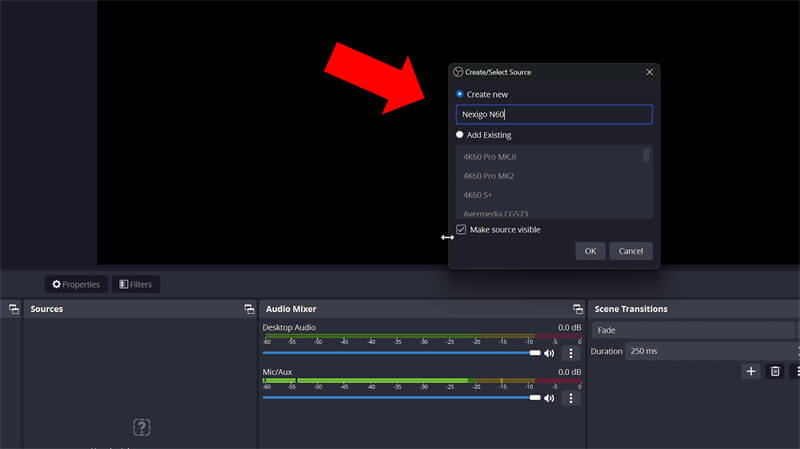Mute the Desktop Audio speaker icon
The image size is (800, 449).
(x=549, y=353)
